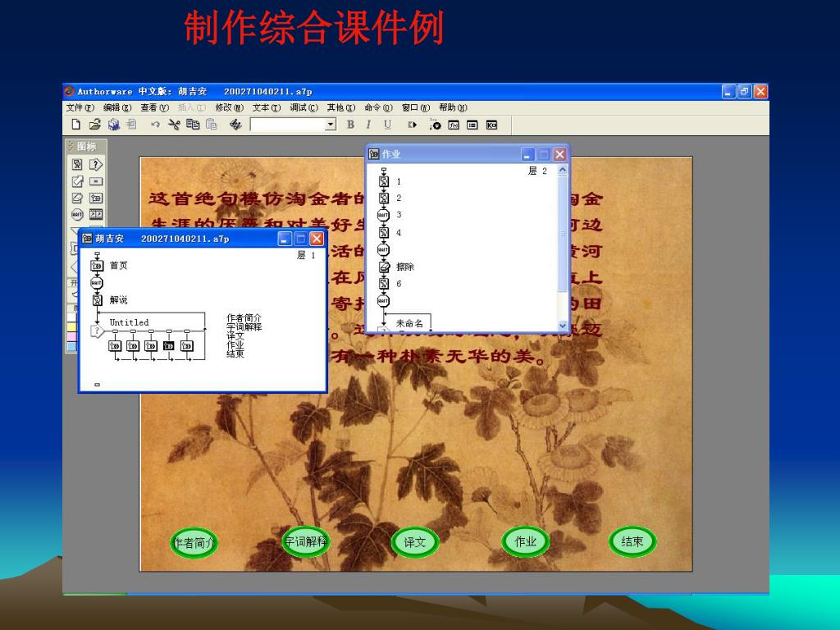Toggle Underline text formatting
Viewport: 840px width, 630px height.
387,125
